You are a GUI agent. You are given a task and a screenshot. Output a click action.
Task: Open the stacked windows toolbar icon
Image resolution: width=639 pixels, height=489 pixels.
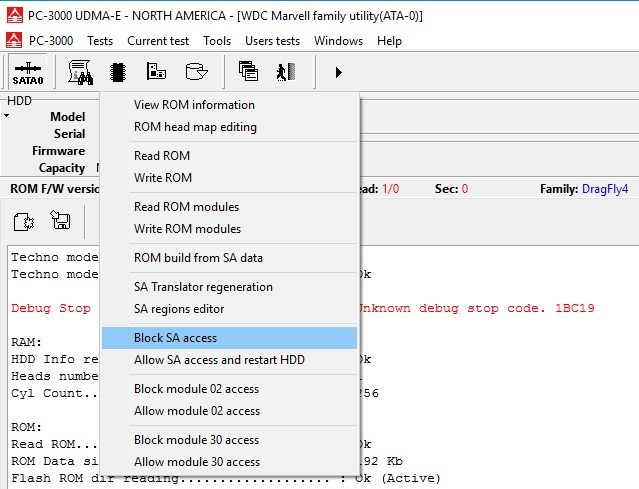point(248,71)
